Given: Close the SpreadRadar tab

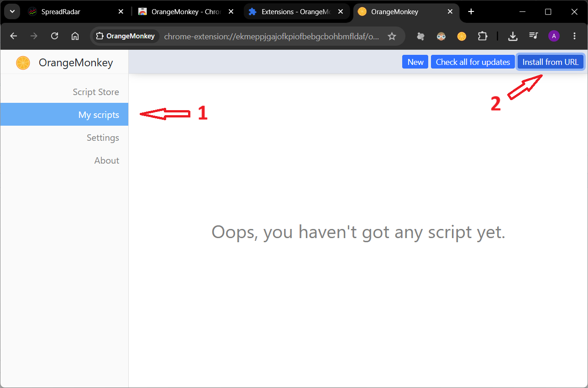Looking at the screenshot, I should coord(121,12).
